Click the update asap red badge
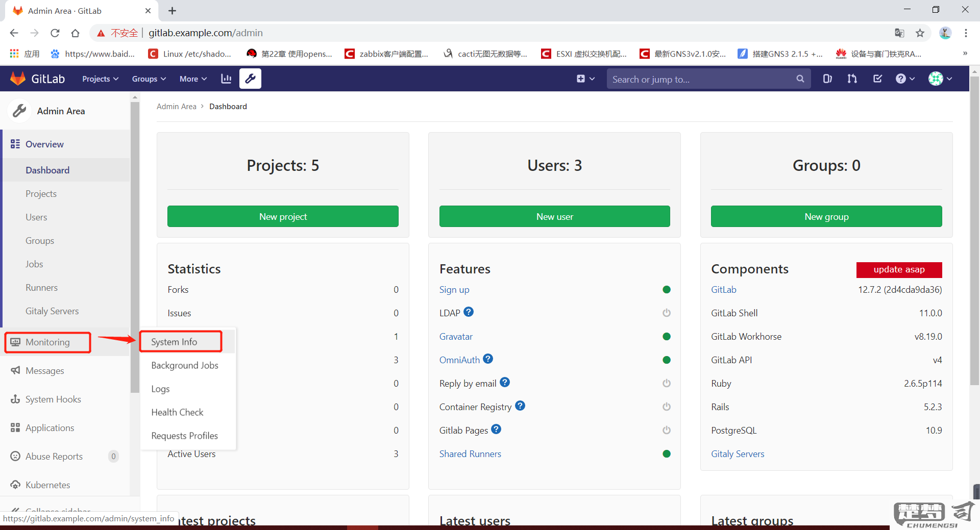The height and width of the screenshot is (530, 980). 899,269
